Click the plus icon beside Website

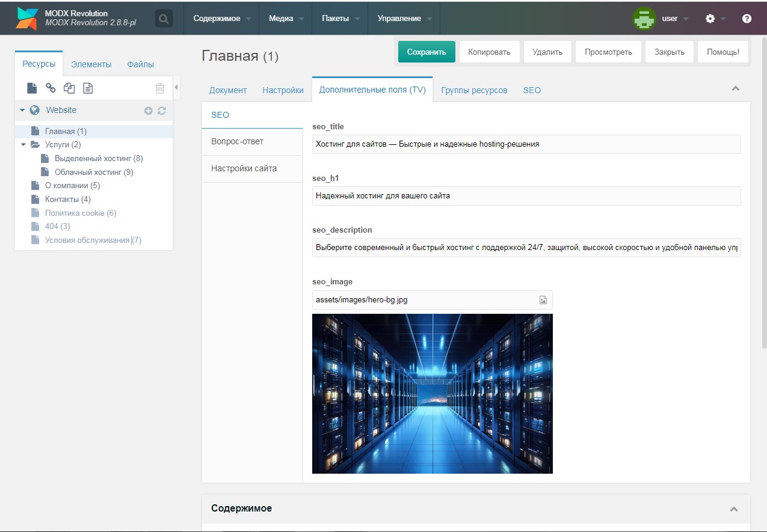pos(149,111)
